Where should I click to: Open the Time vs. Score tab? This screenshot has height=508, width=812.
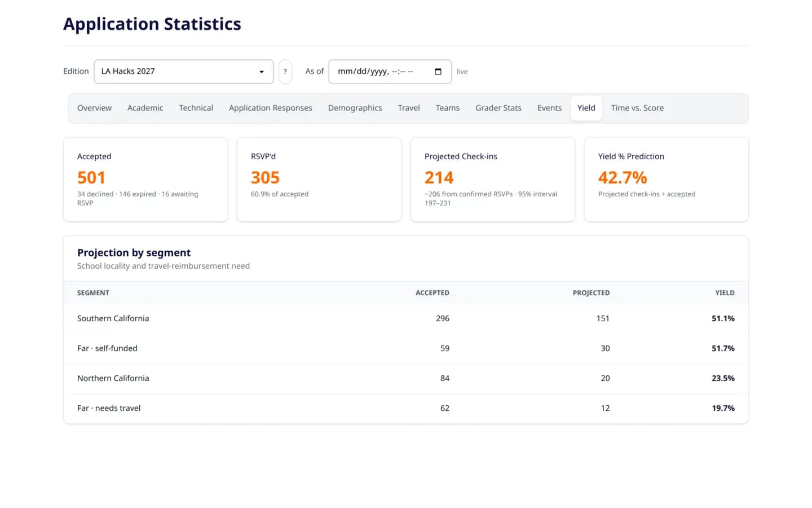pos(637,108)
